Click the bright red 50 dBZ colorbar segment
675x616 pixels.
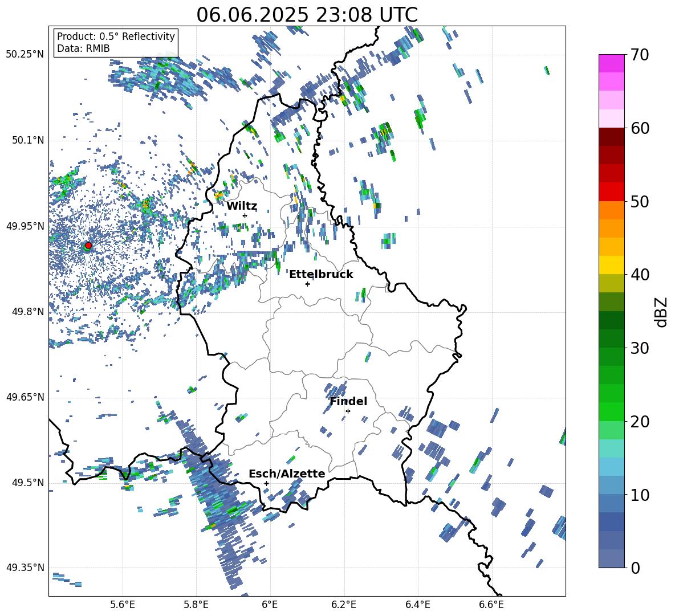click(x=611, y=192)
